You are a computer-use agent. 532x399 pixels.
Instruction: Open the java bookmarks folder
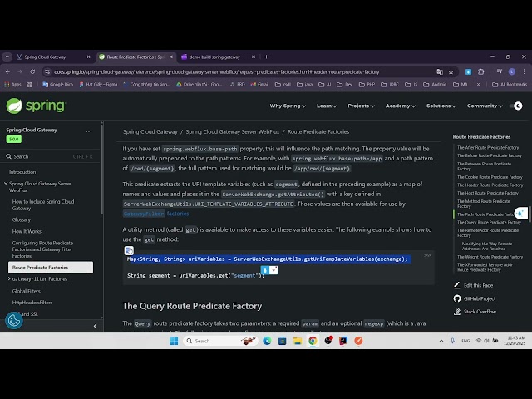click(x=304, y=84)
